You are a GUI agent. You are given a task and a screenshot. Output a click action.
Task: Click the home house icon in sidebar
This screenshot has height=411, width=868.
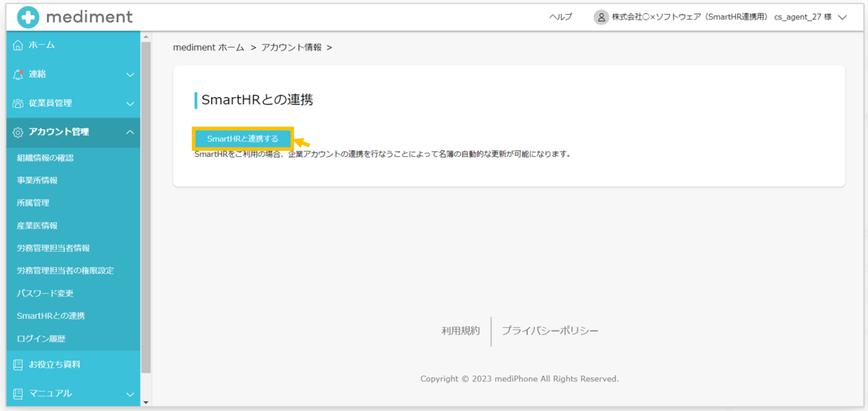(18, 45)
